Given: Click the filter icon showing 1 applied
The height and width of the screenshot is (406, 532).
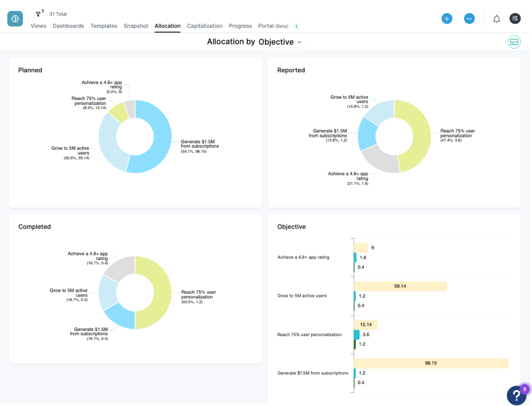Looking at the screenshot, I should coord(39,14).
